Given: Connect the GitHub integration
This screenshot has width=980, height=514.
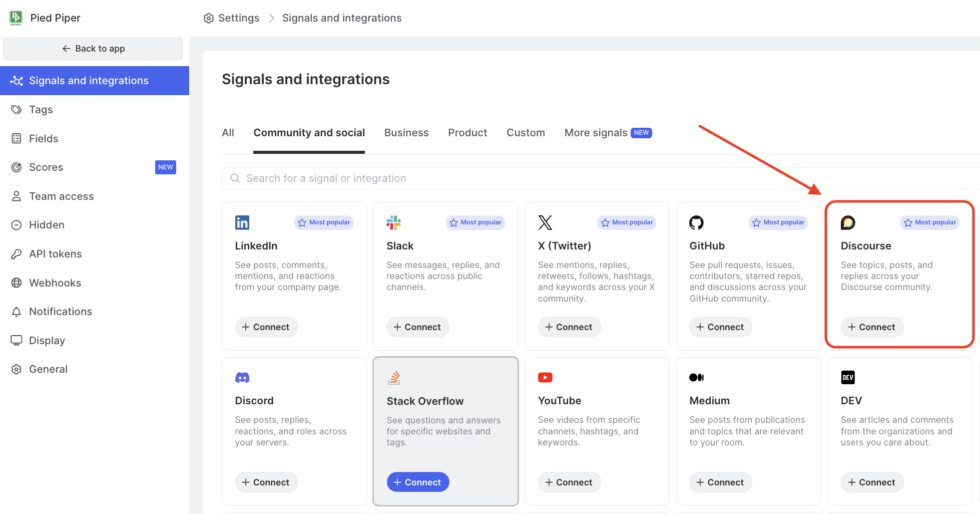Looking at the screenshot, I should 720,327.
